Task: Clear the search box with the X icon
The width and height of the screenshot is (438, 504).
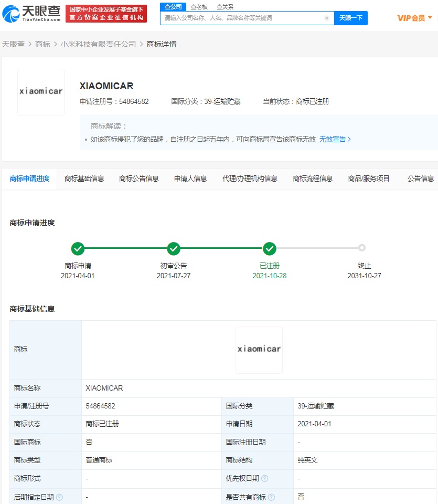Action: 326,18
